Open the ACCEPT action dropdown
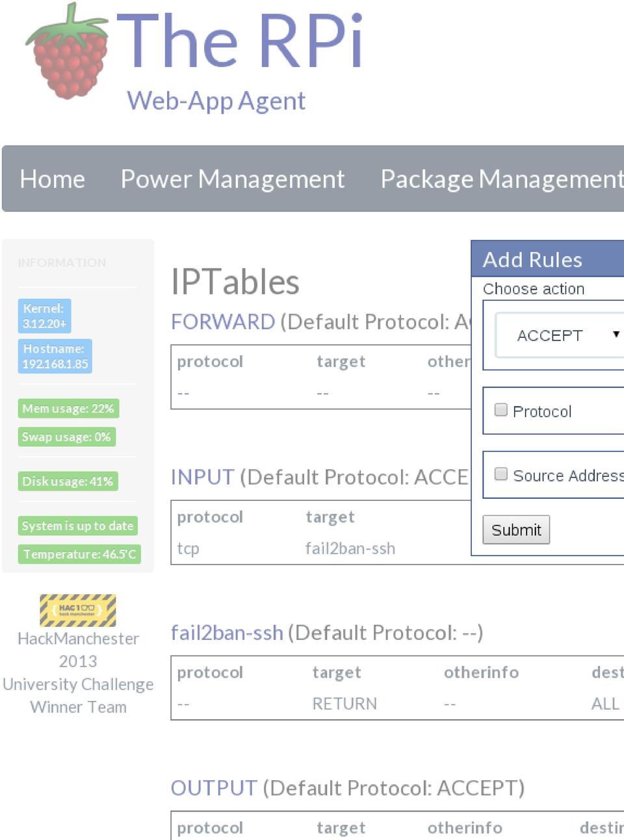The width and height of the screenshot is (624, 840). 560,335
